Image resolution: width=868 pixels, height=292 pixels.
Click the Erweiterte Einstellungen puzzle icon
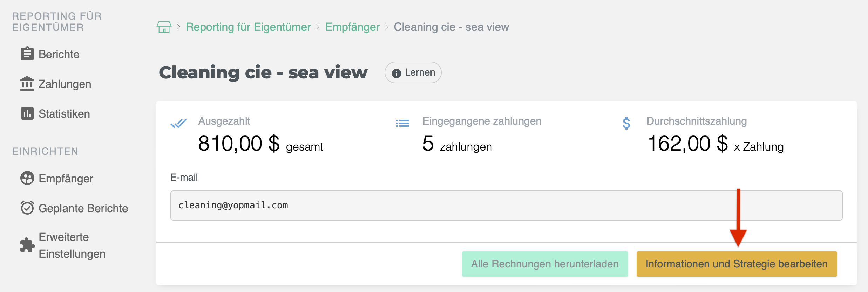pos(27,245)
